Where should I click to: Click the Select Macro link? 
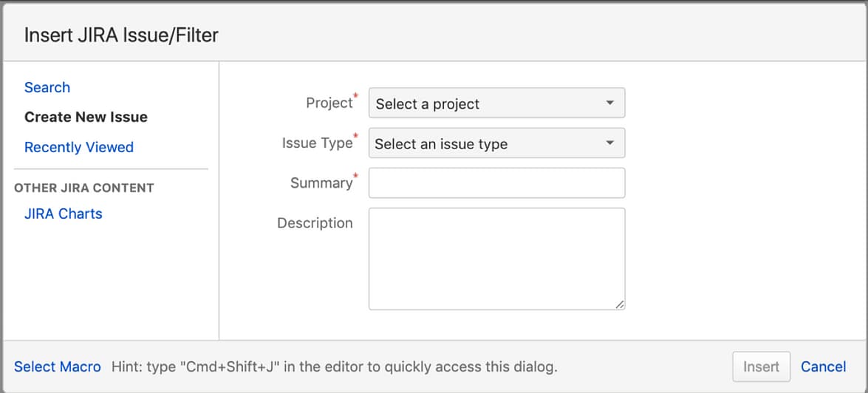pos(58,366)
